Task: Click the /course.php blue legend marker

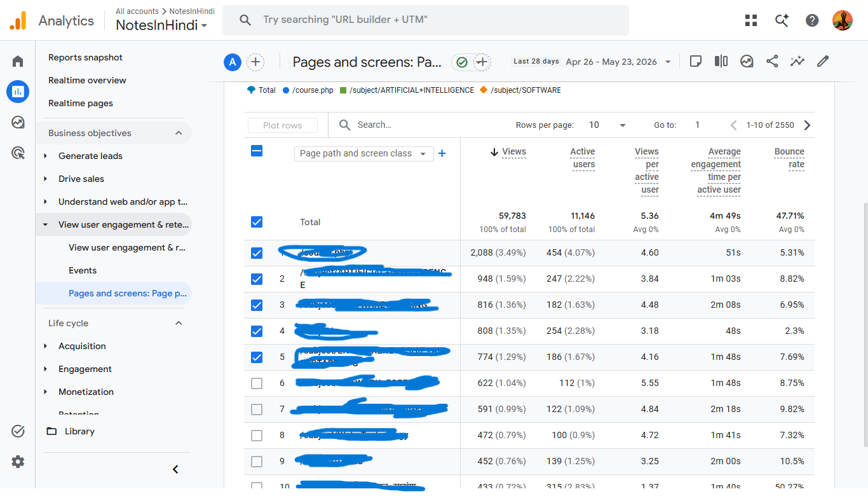Action: coord(286,90)
